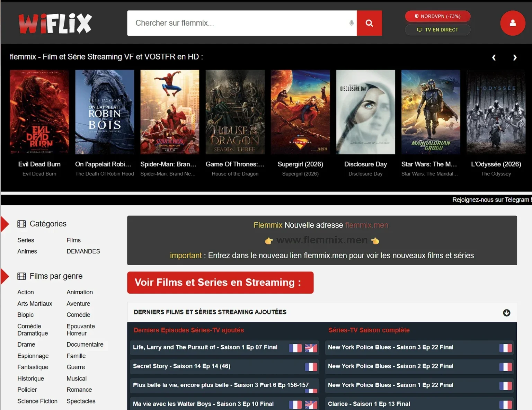The image size is (532, 410).
Task: Click French flag on New York Police Blues Saison 2
Action: tap(506, 367)
